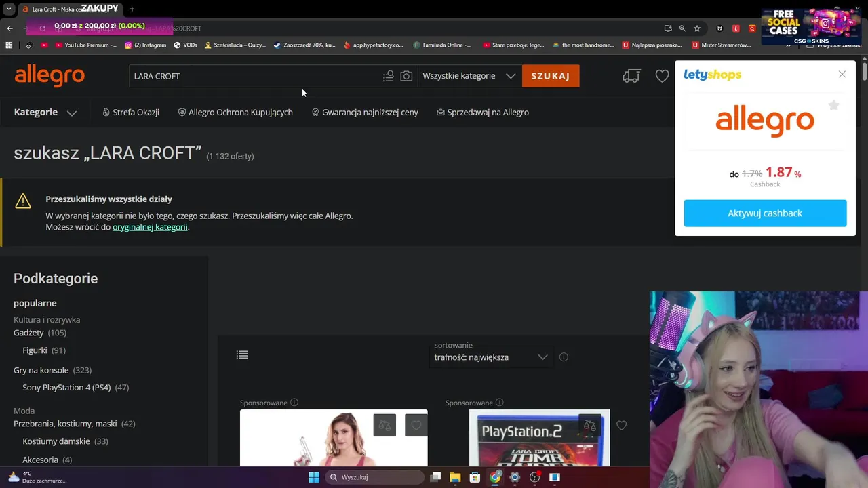868x488 pixels.
Task: Open the Windows Start menu
Action: 314,477
